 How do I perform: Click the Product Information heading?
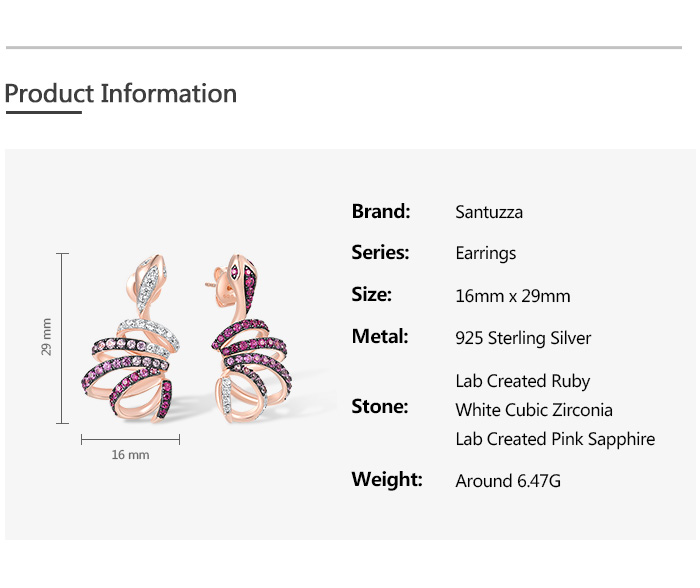click(121, 94)
